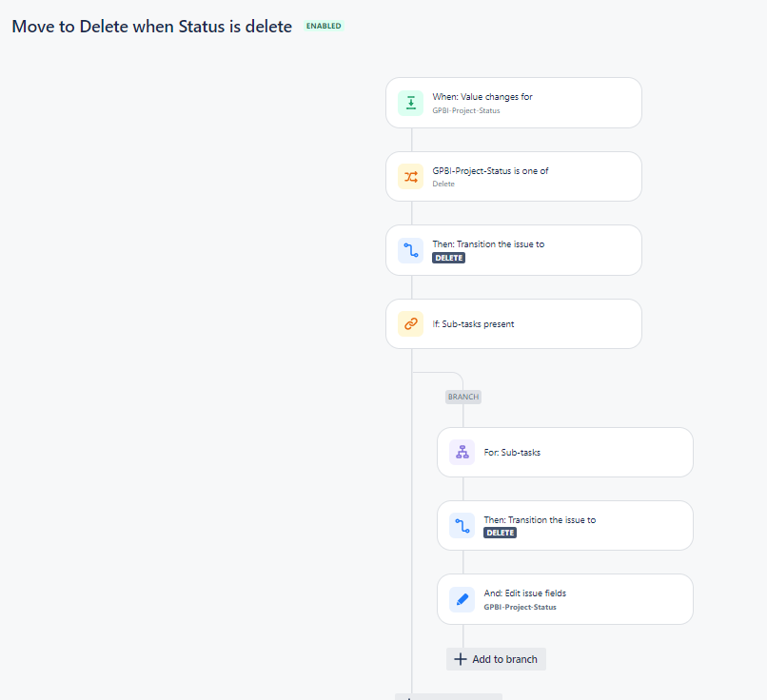Click the first blue transition icon
The width and height of the screenshot is (767, 700).
410,250
